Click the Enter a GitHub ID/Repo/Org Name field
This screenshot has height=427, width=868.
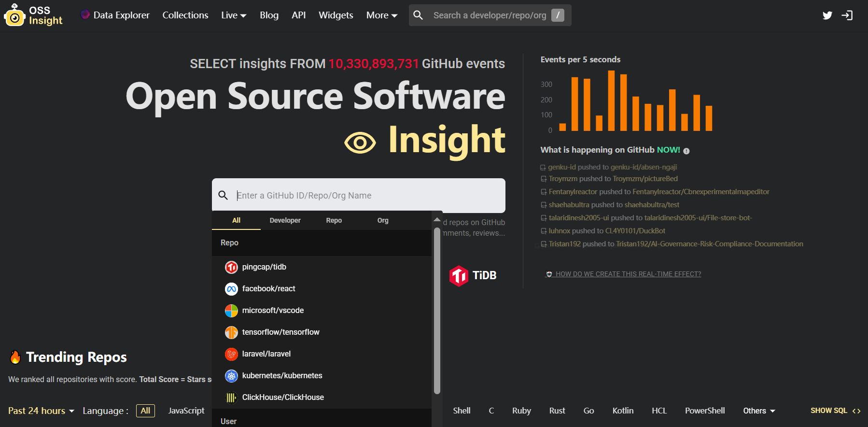coord(359,195)
